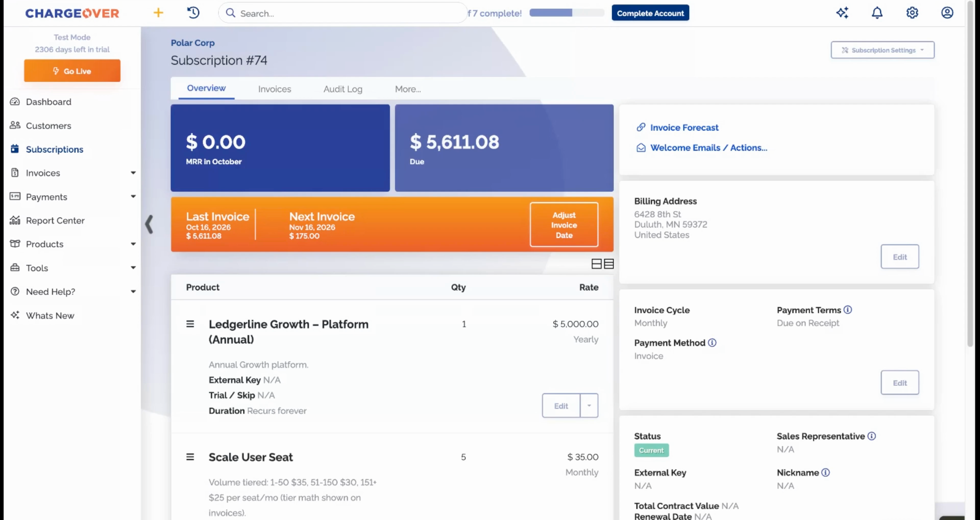Viewport: 980px width, 520px height.
Task: Click the Tools toolbox icon
Action: point(15,268)
